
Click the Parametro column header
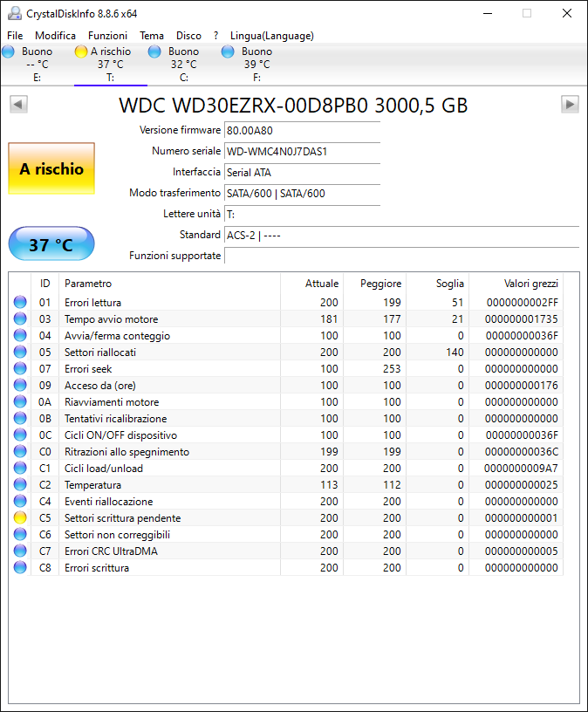click(x=170, y=284)
